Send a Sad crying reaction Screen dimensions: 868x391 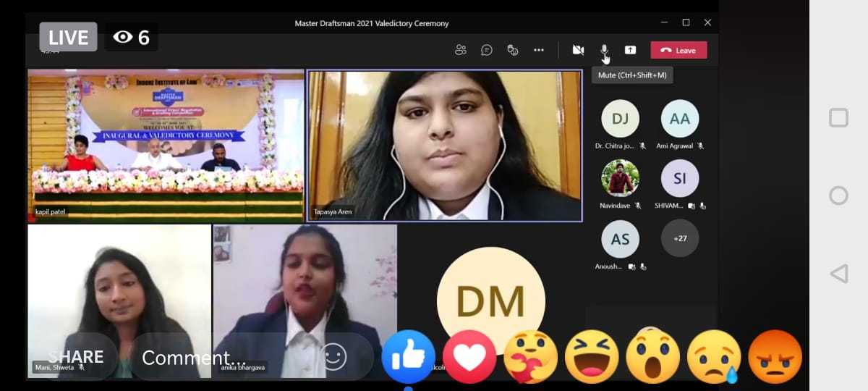[x=714, y=357]
